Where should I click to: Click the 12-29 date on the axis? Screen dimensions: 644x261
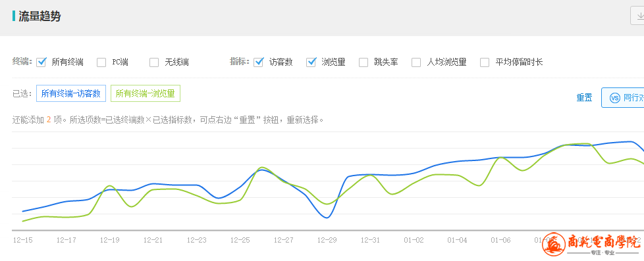point(327,240)
